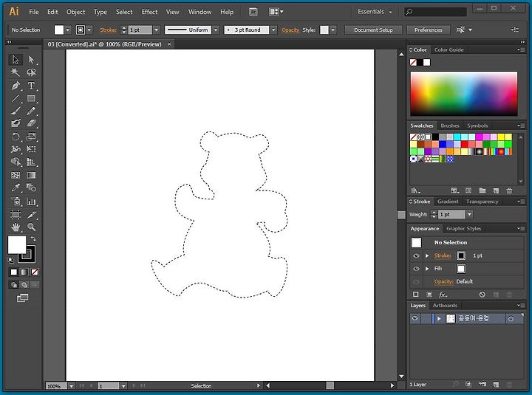Select the Blob Brush tool
The height and width of the screenshot is (395, 532).
pos(16,123)
